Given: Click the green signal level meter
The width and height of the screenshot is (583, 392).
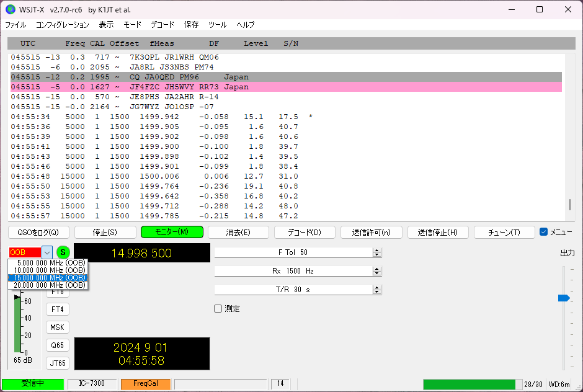Looking at the screenshot, I should coord(17,324).
